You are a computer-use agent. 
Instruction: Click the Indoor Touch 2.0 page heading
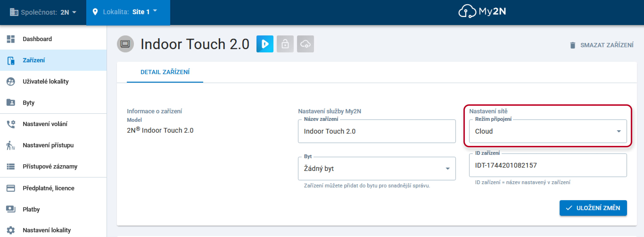[195, 44]
